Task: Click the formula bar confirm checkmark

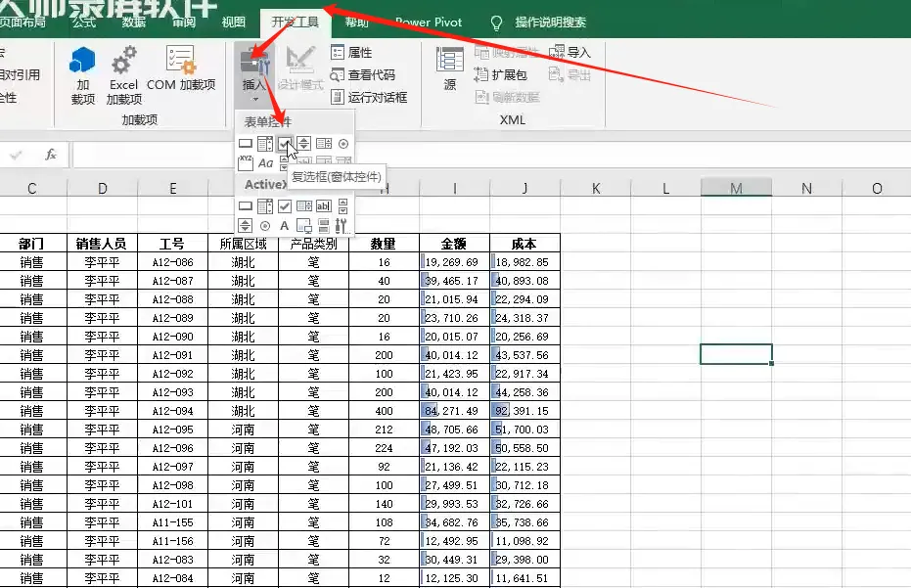Action: 16,155
